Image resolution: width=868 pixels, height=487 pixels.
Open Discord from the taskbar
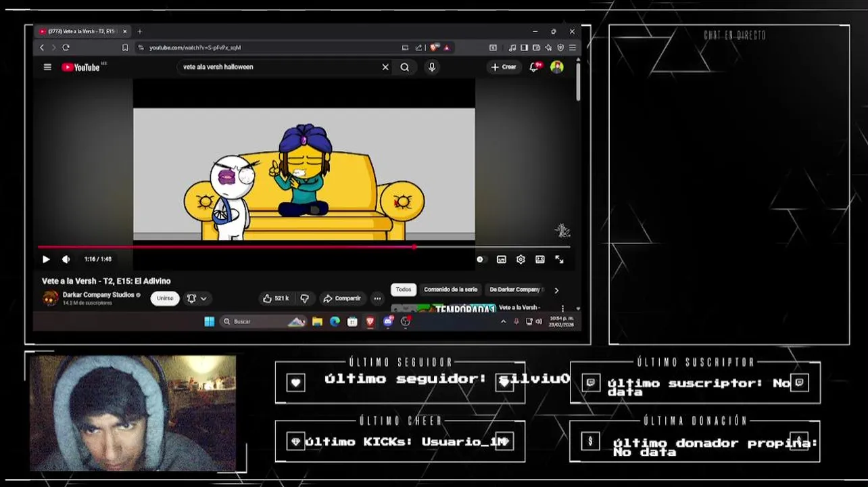pyautogui.click(x=387, y=322)
